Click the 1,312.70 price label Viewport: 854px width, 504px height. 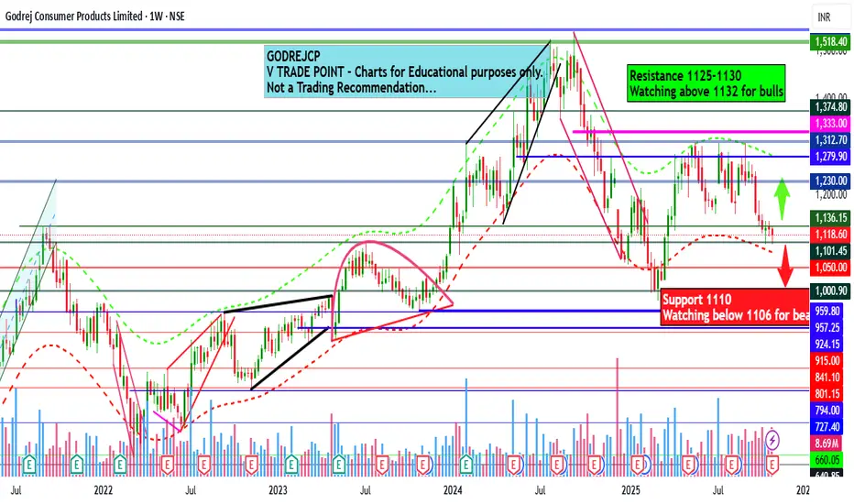click(x=830, y=140)
